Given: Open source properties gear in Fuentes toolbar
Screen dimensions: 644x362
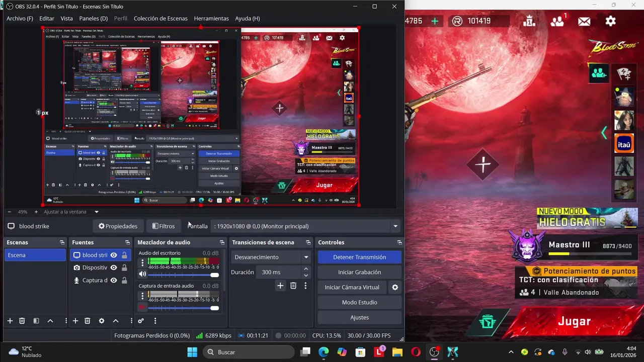Looking at the screenshot, I should pyautogui.click(x=102, y=321).
